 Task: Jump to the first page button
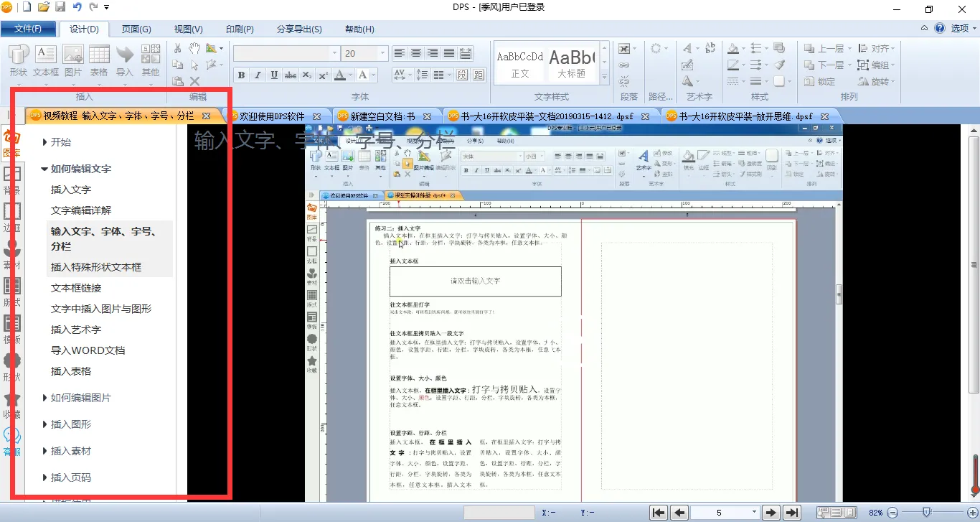point(658,513)
